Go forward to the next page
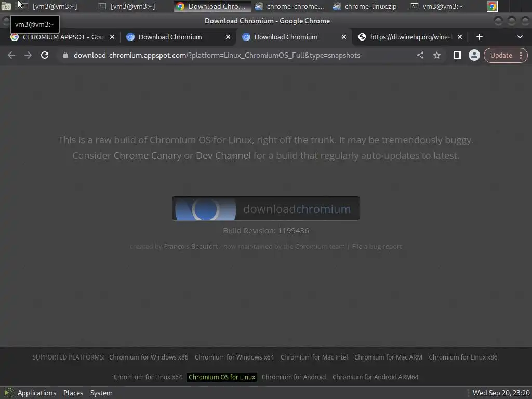532x399 pixels. [x=28, y=55]
